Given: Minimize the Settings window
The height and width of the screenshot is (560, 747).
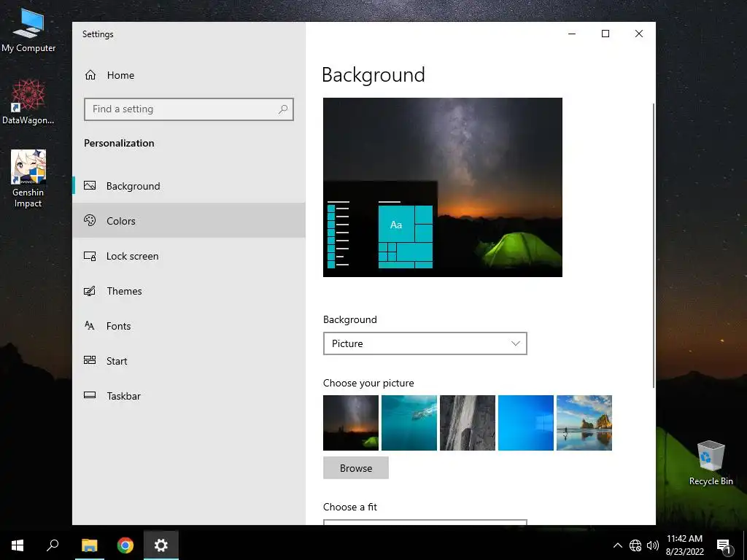Looking at the screenshot, I should tap(572, 34).
